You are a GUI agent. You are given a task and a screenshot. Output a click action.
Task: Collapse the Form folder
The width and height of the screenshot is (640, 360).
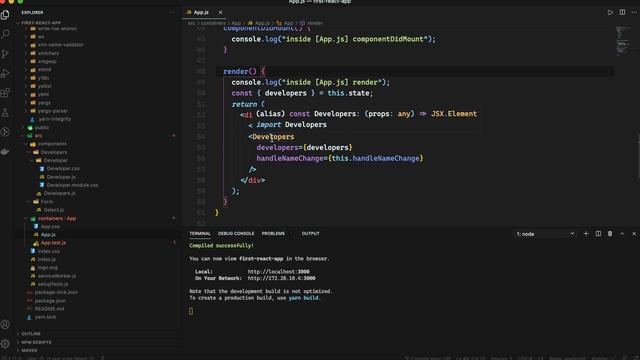47,202
